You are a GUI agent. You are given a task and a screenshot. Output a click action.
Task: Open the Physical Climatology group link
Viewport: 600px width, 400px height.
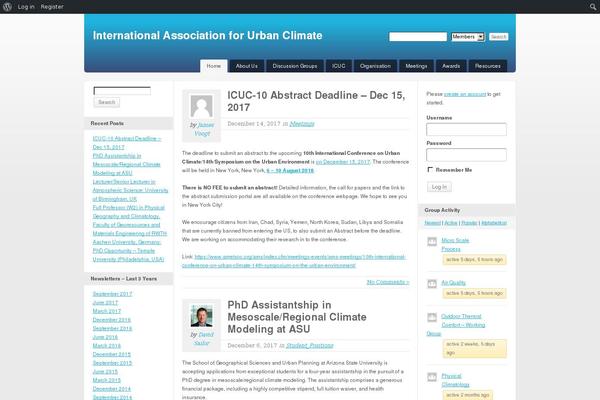point(455,380)
